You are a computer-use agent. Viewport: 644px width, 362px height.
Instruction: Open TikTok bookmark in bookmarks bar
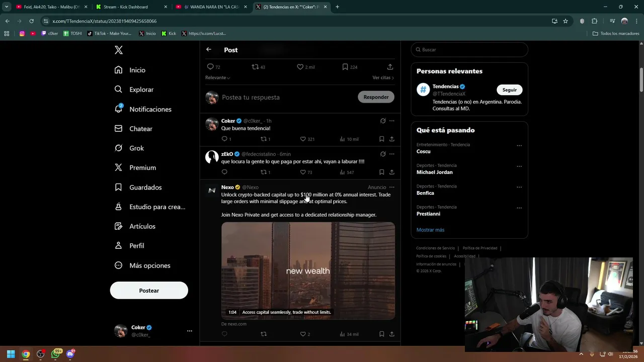pyautogui.click(x=109, y=34)
